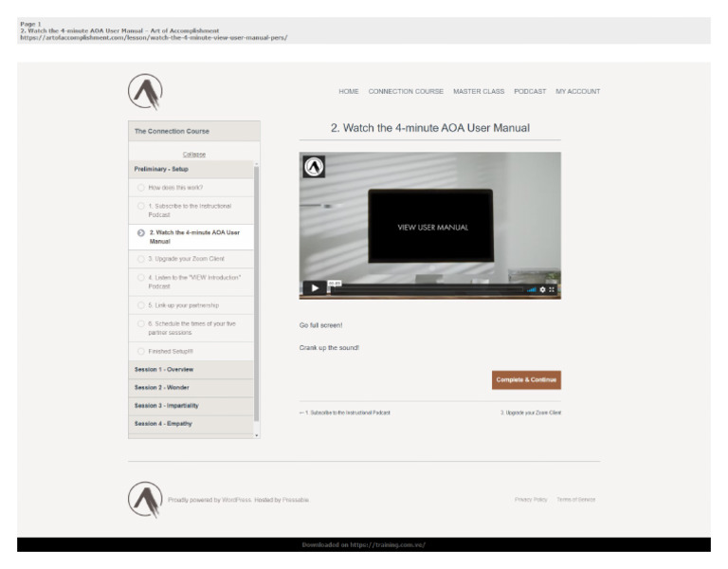Open MASTER CLASS menu item
This screenshot has height=569, width=728.
click(479, 91)
